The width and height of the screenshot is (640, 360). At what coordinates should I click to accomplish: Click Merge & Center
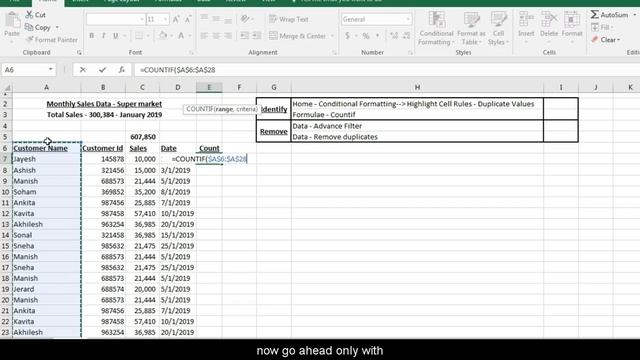298,36
